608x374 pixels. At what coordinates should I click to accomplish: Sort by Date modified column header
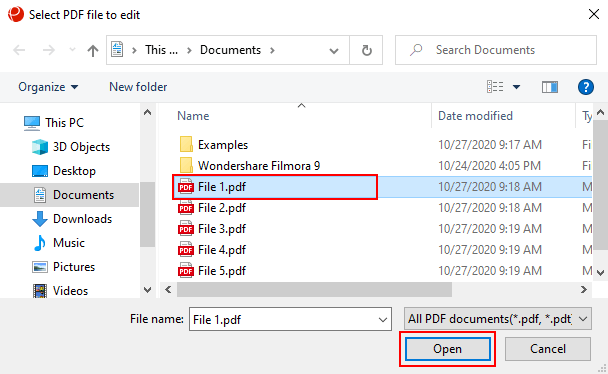(475, 116)
